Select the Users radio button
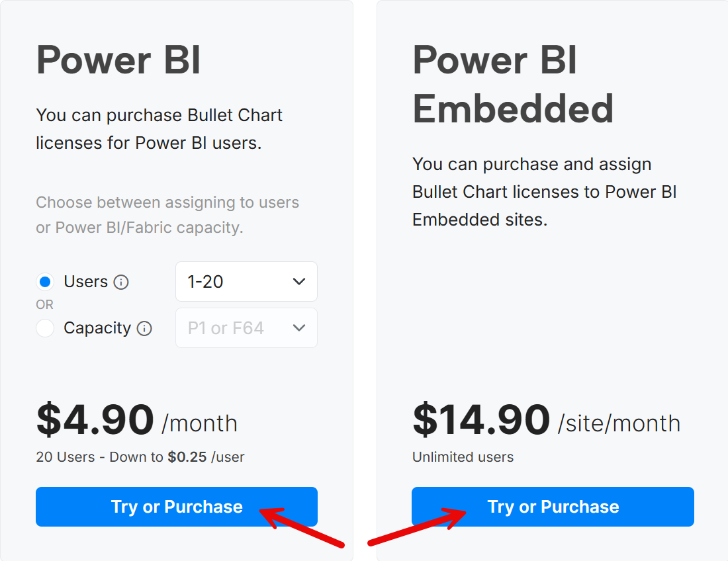The width and height of the screenshot is (728, 561). (45, 282)
